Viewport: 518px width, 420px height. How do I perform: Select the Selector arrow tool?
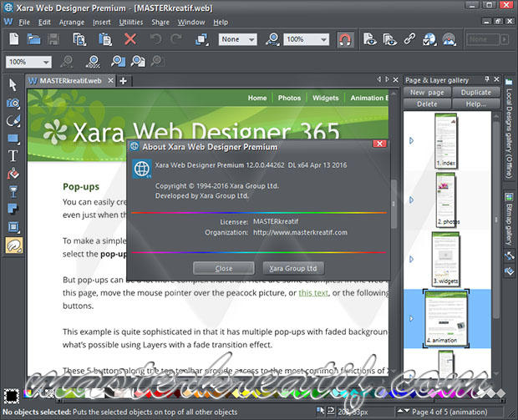point(13,85)
